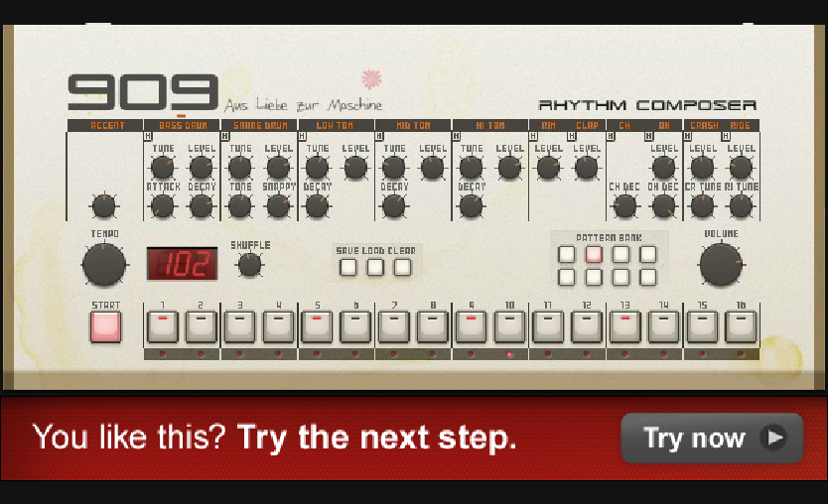Select the Bass Drum instrument tab

point(183,126)
